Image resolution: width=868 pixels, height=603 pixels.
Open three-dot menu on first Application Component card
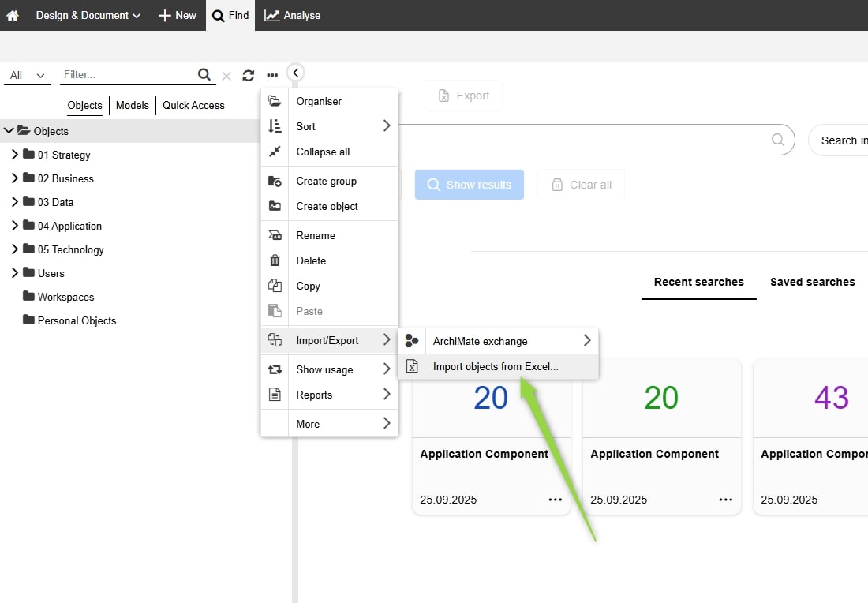[555, 500]
